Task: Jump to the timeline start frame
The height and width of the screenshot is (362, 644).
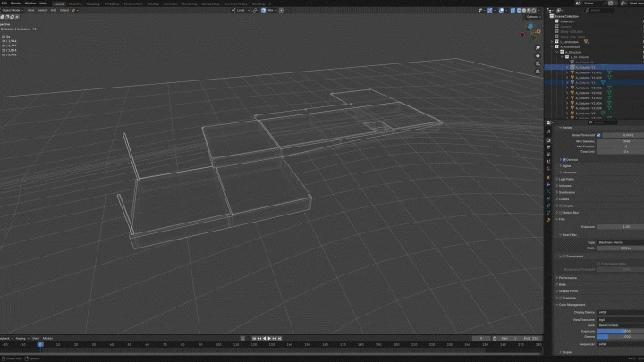Action: point(254,339)
